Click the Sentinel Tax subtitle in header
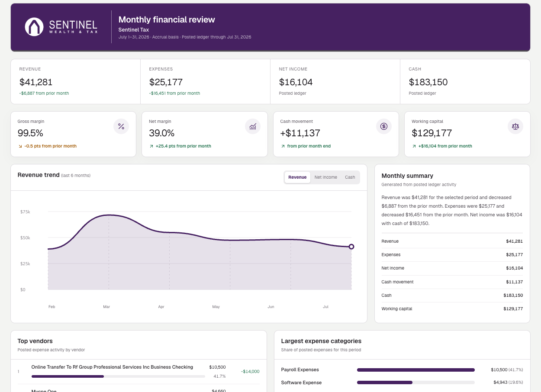Image resolution: width=541 pixels, height=392 pixels. [x=134, y=30]
